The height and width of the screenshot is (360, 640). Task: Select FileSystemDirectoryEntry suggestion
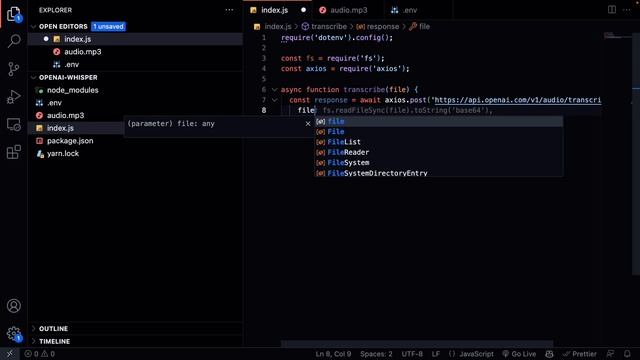tap(438, 173)
